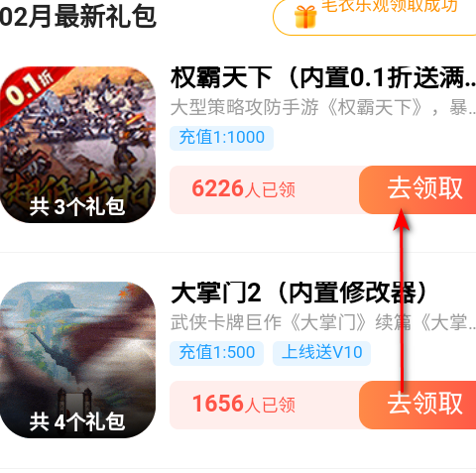Open 大掌门2（内置修改器）title
This screenshot has width=476, height=473.
[x=300, y=293]
